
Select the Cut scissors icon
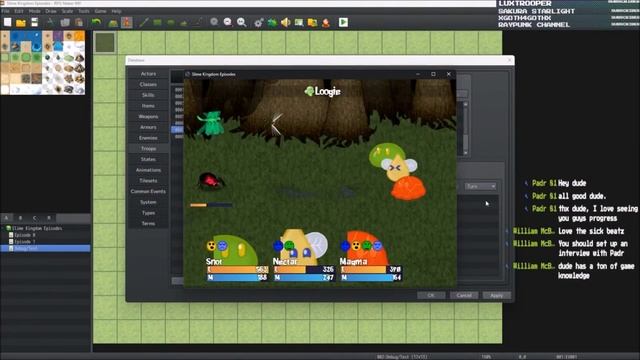51,22
